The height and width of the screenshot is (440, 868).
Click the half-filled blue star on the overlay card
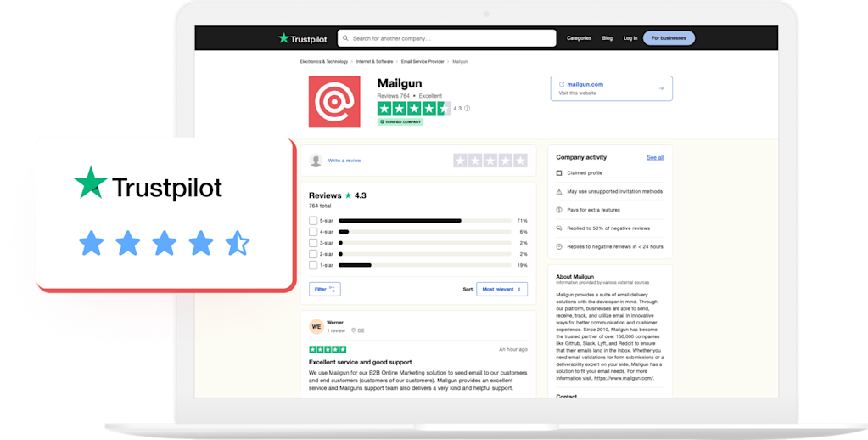(x=238, y=243)
